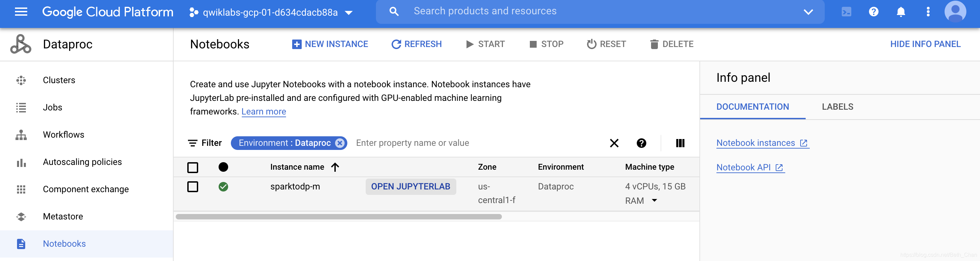Go to Jobs in the sidebar

pyautogui.click(x=52, y=107)
